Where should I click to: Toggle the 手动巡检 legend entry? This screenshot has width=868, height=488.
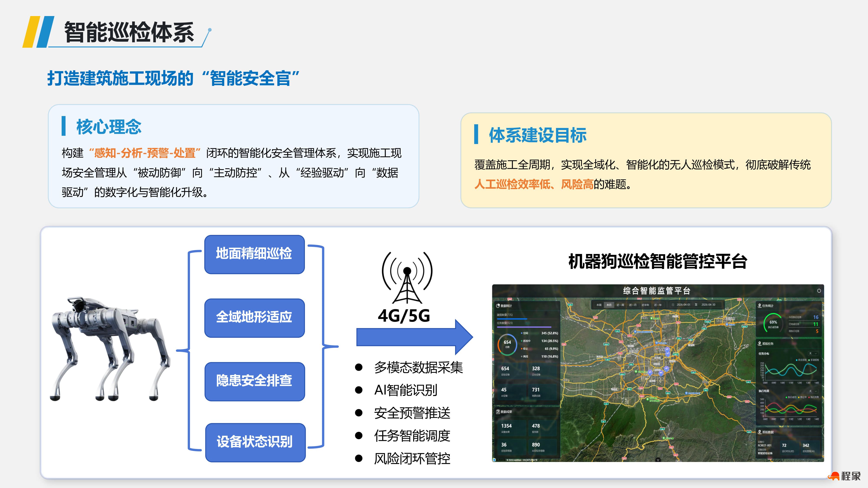[x=814, y=360]
